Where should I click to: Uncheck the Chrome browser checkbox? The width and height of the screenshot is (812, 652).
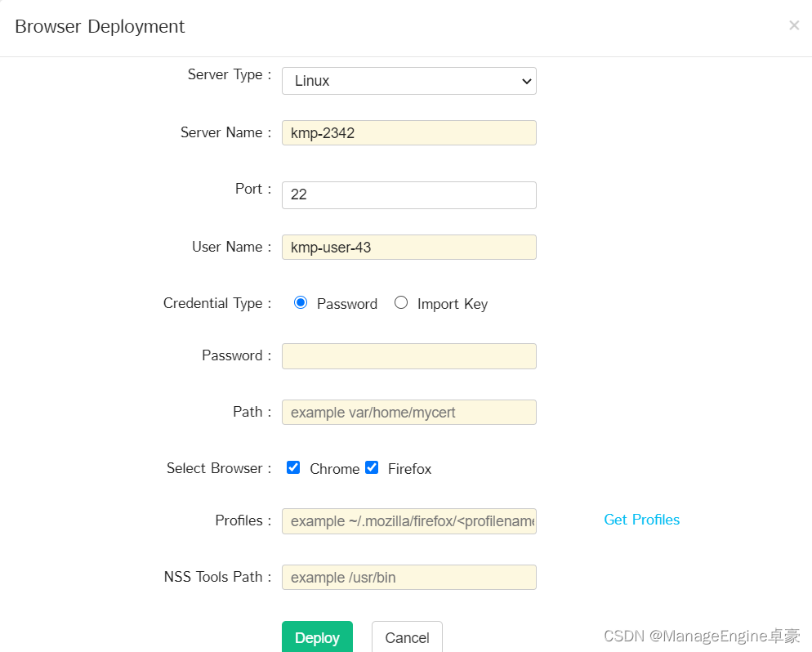[293, 467]
